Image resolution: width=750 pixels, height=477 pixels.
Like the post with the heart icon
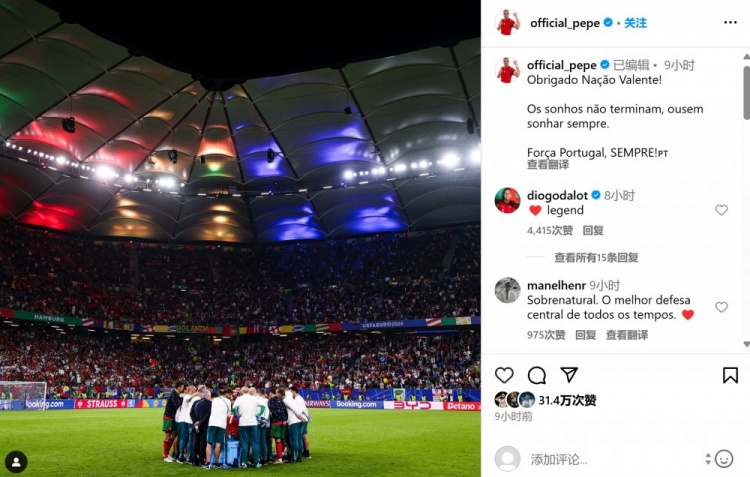[504, 375]
